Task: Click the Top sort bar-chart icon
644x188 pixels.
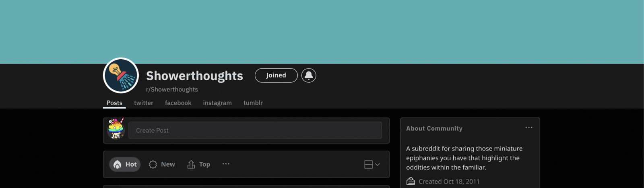Action: point(191,164)
